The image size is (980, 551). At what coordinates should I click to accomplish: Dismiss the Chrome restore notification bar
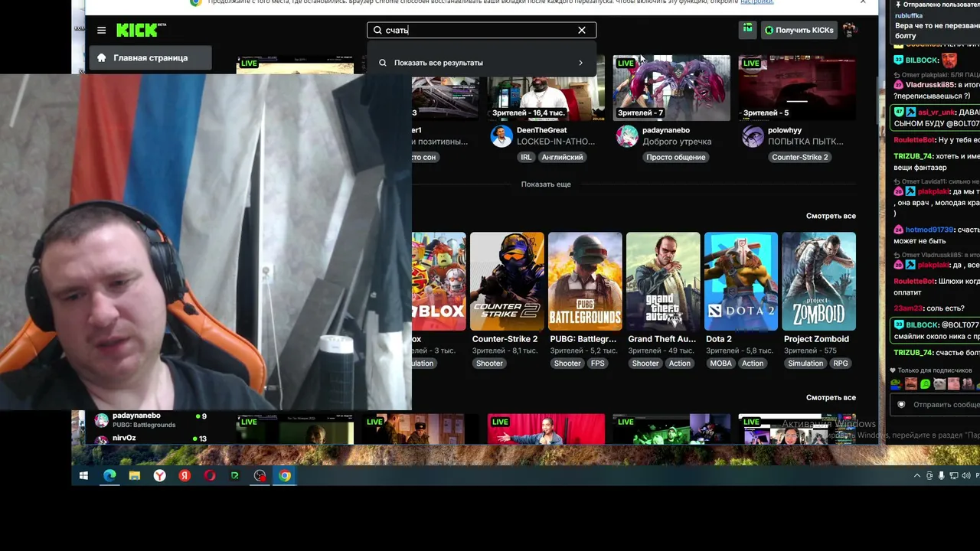[x=863, y=2]
